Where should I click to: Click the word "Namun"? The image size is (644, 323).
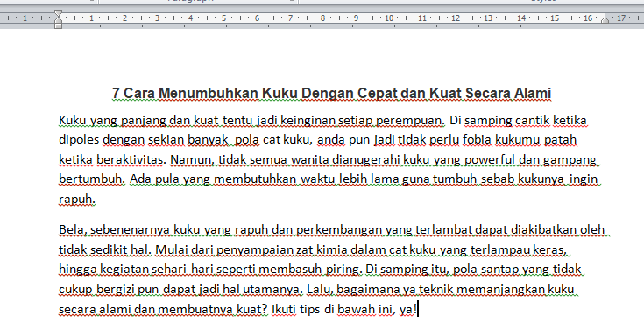[x=192, y=159]
